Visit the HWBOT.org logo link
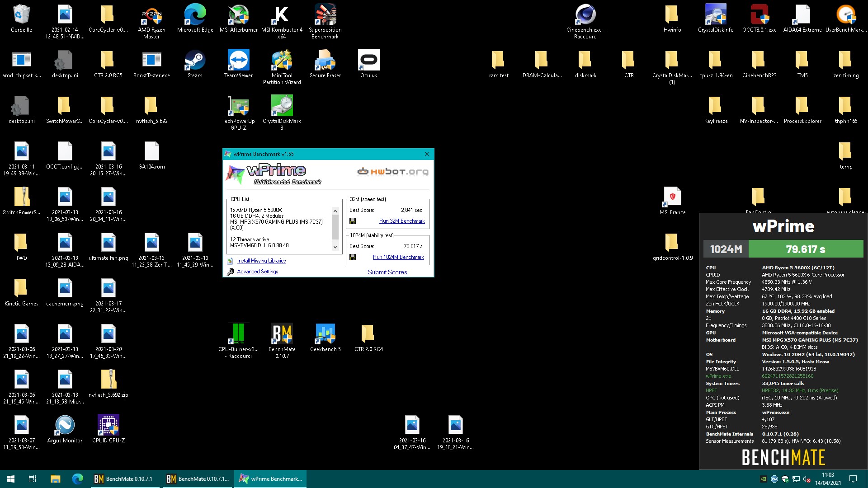This screenshot has height=488, width=868. coord(392,171)
